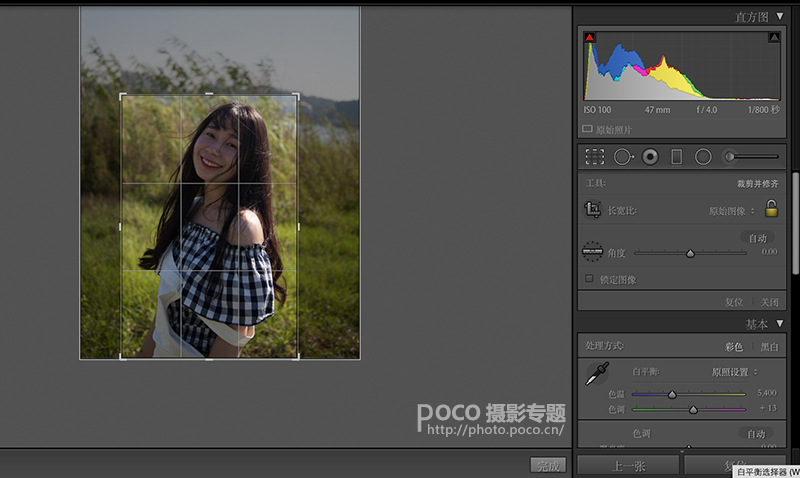Collapse the 基本 panel triangle
Screen dimensions: 800x478
coord(780,323)
